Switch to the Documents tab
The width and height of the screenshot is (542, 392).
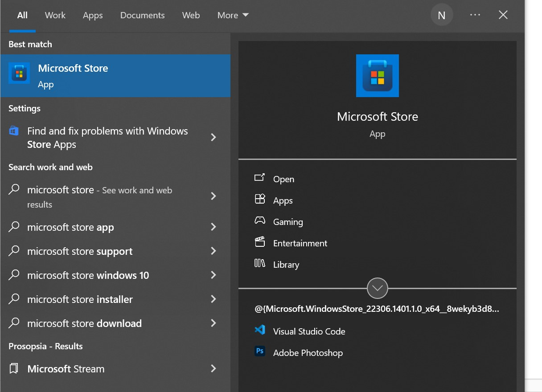tap(142, 15)
